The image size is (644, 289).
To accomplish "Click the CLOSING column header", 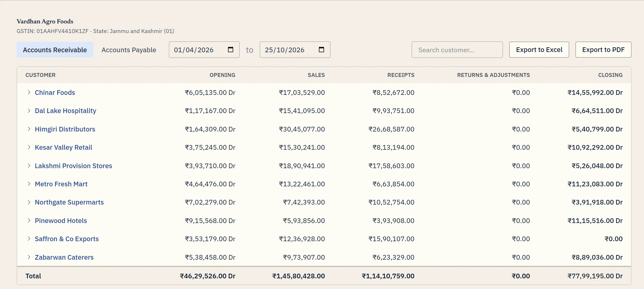I will [610, 75].
